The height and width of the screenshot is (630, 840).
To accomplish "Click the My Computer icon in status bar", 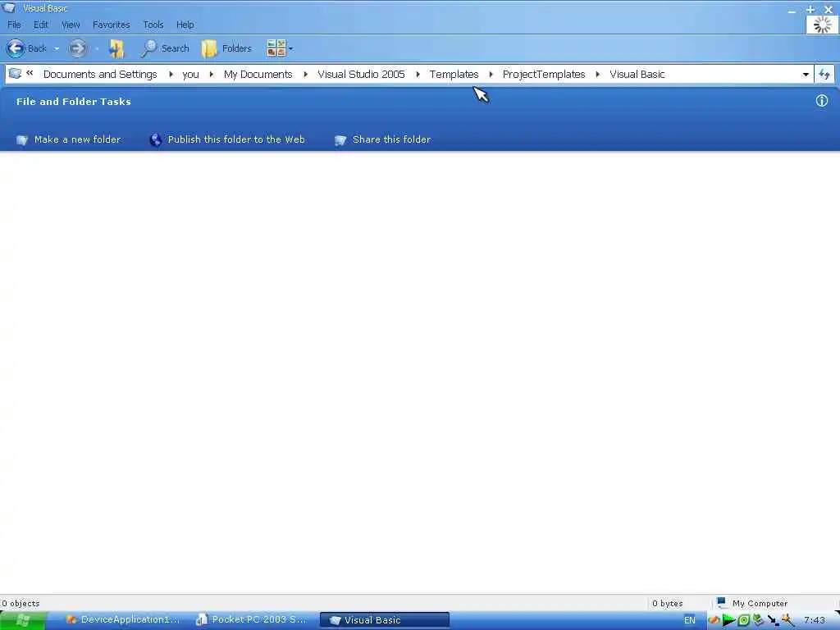I will click(721, 603).
